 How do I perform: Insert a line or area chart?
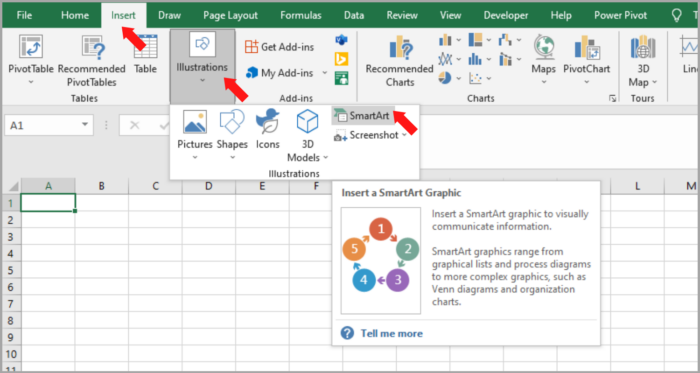pos(445,59)
